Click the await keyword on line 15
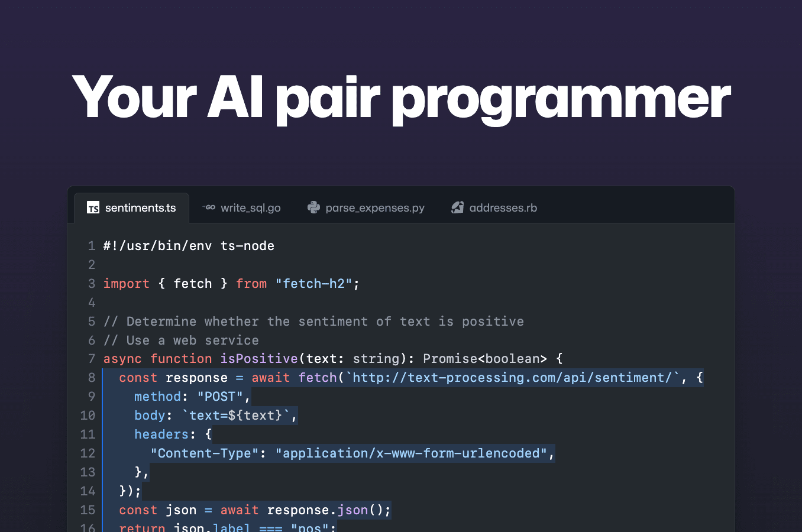 238,510
